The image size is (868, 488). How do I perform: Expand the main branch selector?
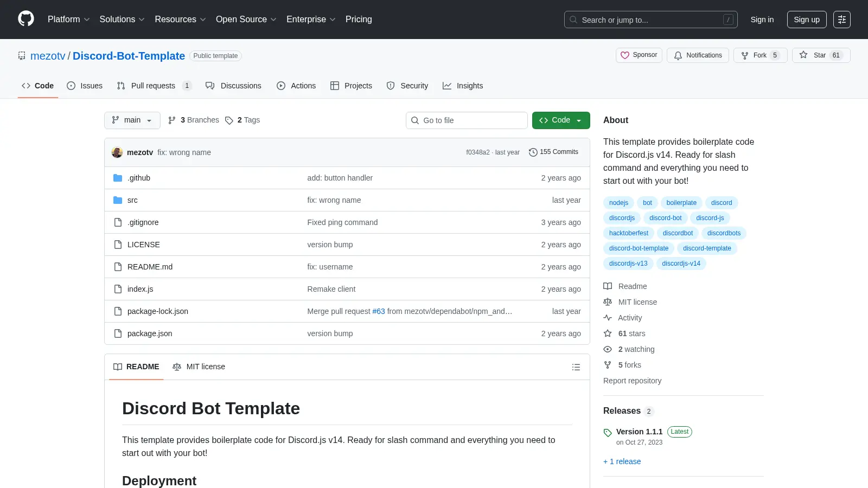point(132,120)
